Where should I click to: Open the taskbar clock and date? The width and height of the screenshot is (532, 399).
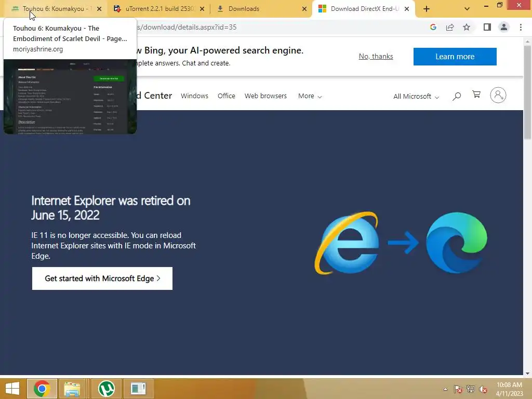coord(509,389)
